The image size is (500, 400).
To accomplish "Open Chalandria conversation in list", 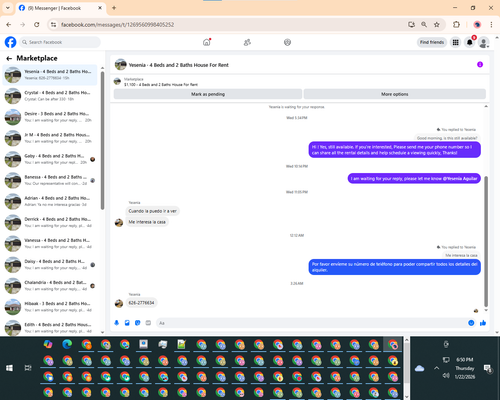I will pos(50,286).
